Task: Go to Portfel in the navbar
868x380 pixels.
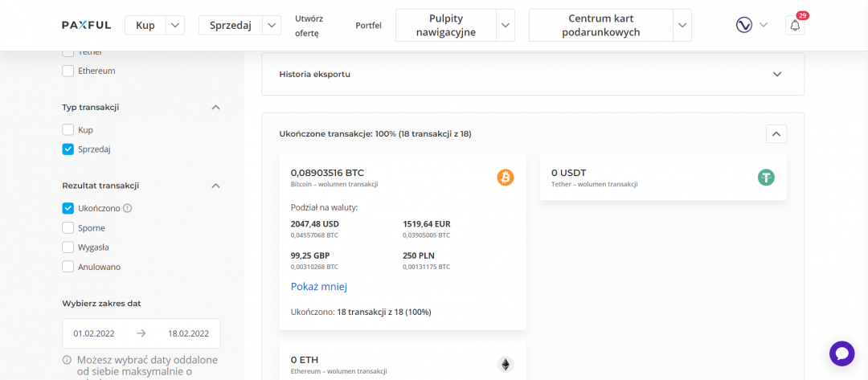Action: pos(368,25)
